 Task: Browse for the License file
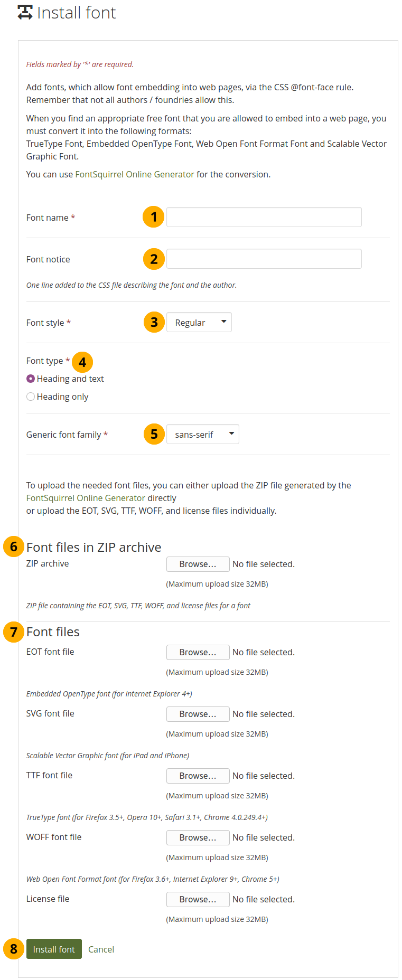point(198,899)
